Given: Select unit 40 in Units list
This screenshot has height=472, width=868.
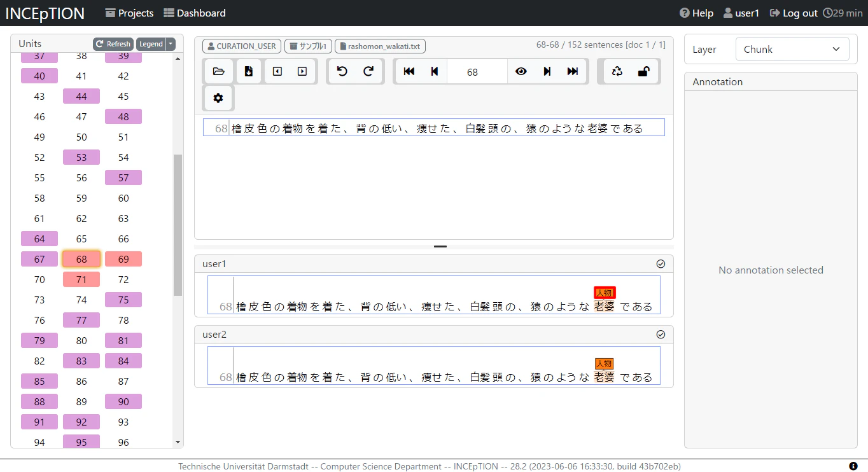Looking at the screenshot, I should pos(39,76).
